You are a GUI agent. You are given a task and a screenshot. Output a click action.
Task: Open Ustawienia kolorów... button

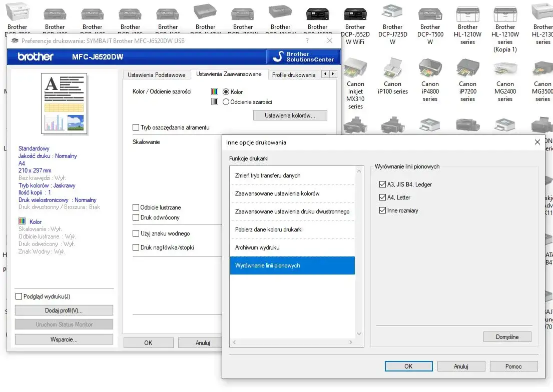point(290,115)
